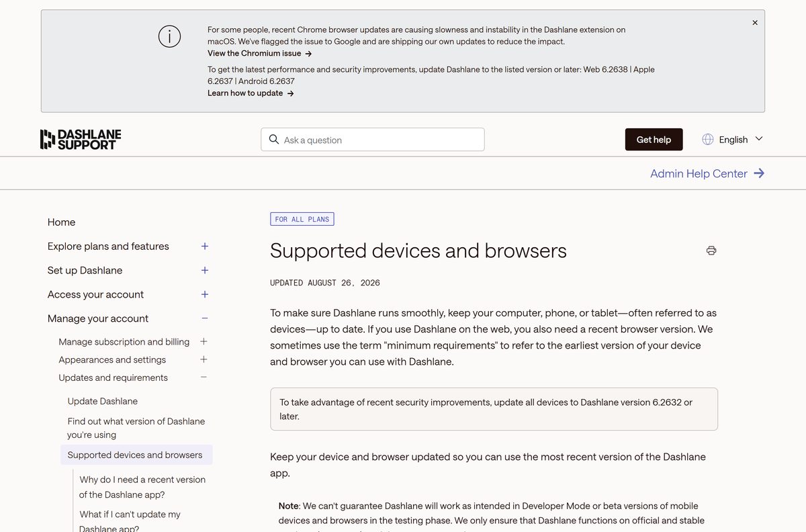
Task: Open Home in the sidebar
Action: click(x=61, y=222)
